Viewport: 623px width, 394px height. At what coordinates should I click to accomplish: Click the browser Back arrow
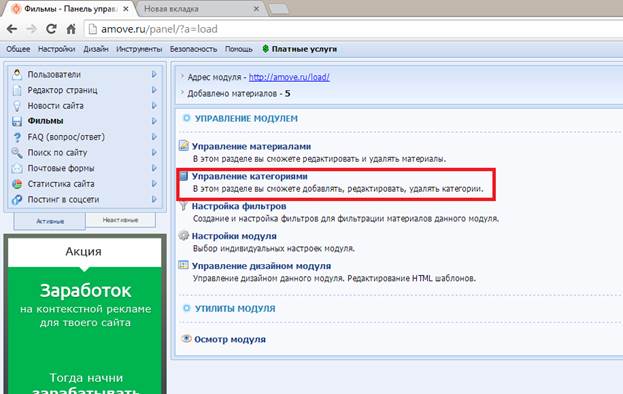click(x=12, y=29)
